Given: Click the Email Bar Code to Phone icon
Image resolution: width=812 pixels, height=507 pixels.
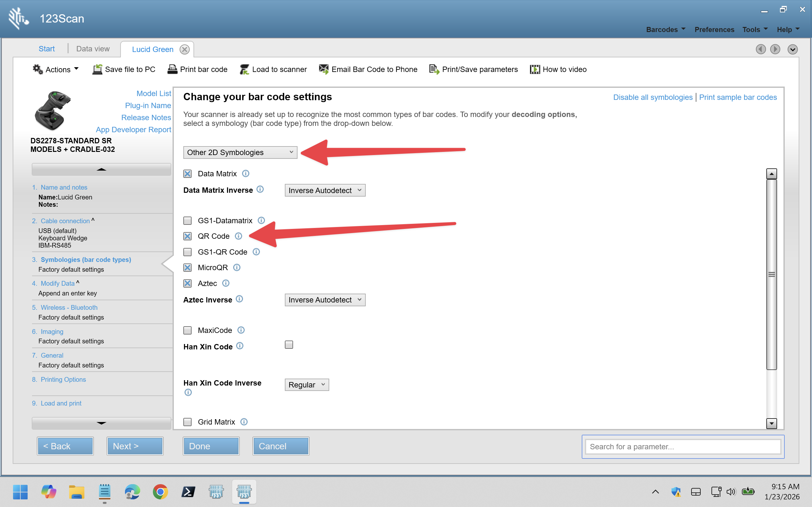Looking at the screenshot, I should coord(323,69).
